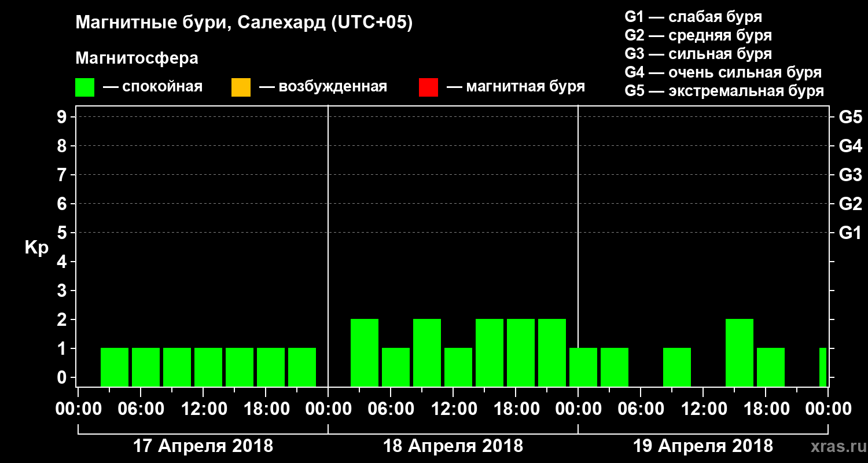Click the line «G3 — сильная буря»

pyautogui.click(x=698, y=54)
